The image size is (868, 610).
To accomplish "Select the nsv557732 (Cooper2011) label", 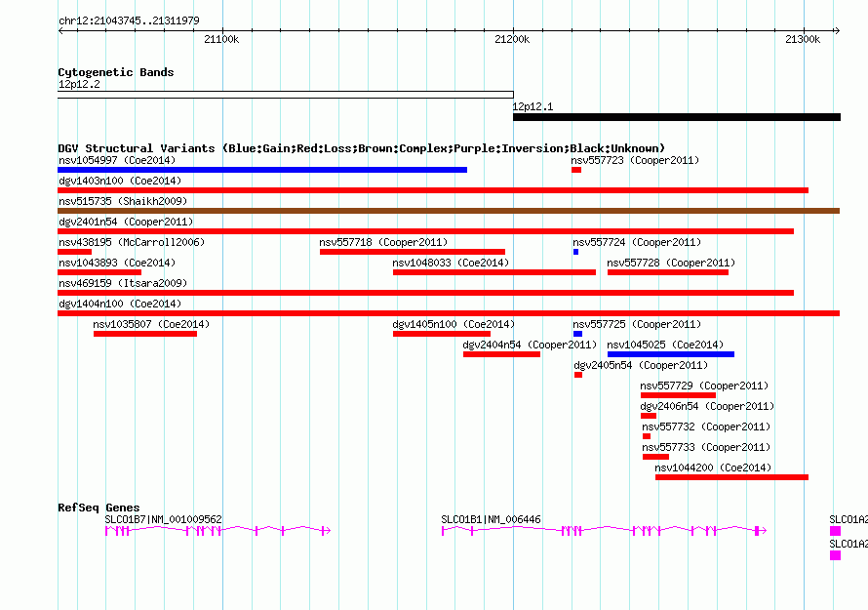I will click(x=706, y=427).
